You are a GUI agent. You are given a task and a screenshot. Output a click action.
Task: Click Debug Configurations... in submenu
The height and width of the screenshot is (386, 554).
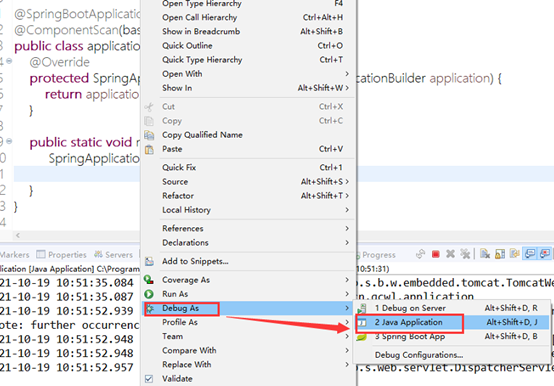click(x=452, y=355)
